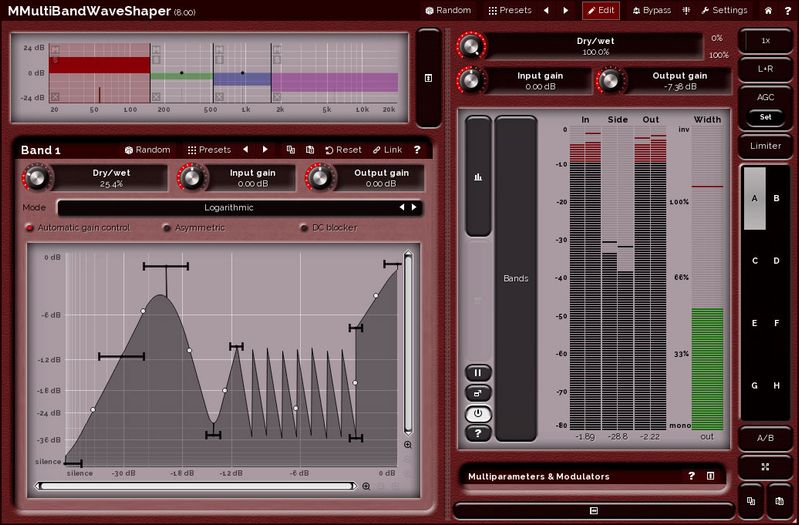
Task: Switch to next Mode with right arrow
Action: 414,207
